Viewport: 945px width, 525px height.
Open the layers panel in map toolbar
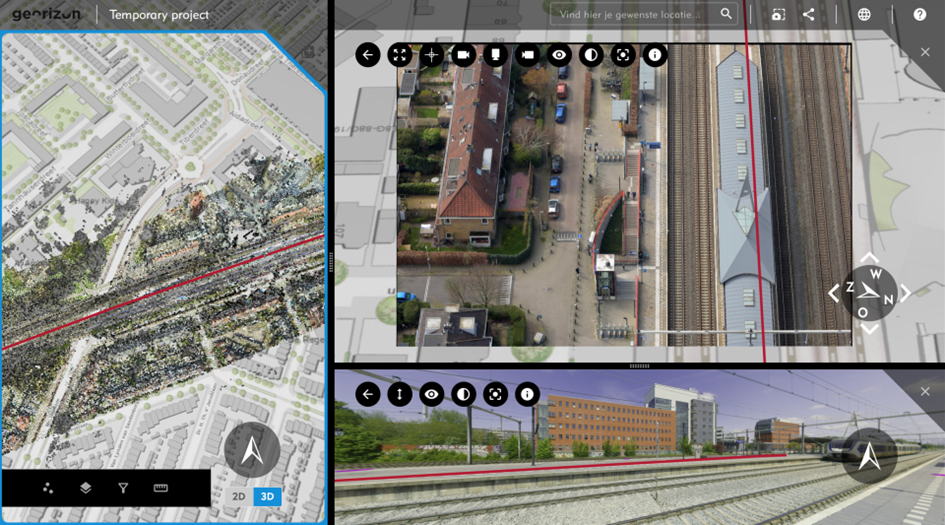(85, 488)
